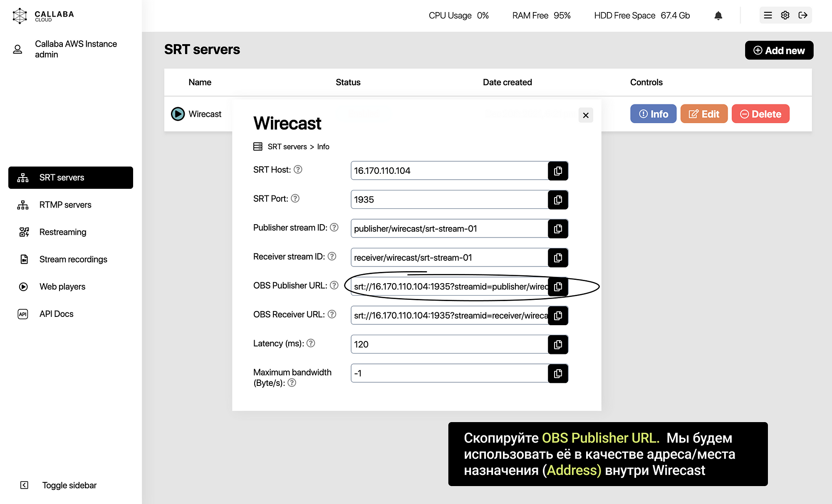Viewport: 832px width, 504px height.
Task: Click the Wirecast server name
Action: tap(205, 114)
